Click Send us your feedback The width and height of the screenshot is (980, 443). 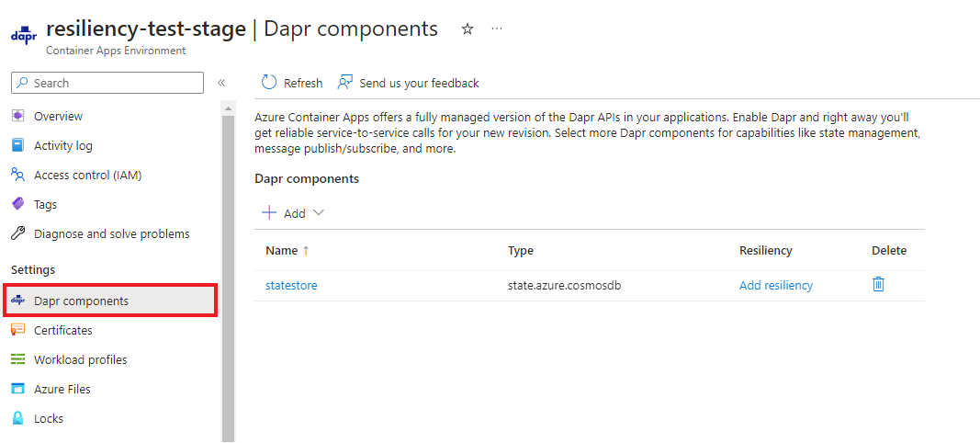pyautogui.click(x=408, y=83)
